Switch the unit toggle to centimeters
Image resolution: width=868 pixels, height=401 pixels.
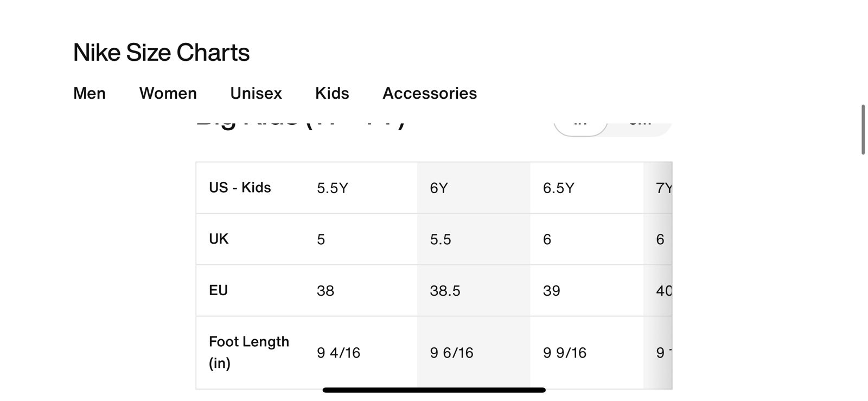coord(640,127)
